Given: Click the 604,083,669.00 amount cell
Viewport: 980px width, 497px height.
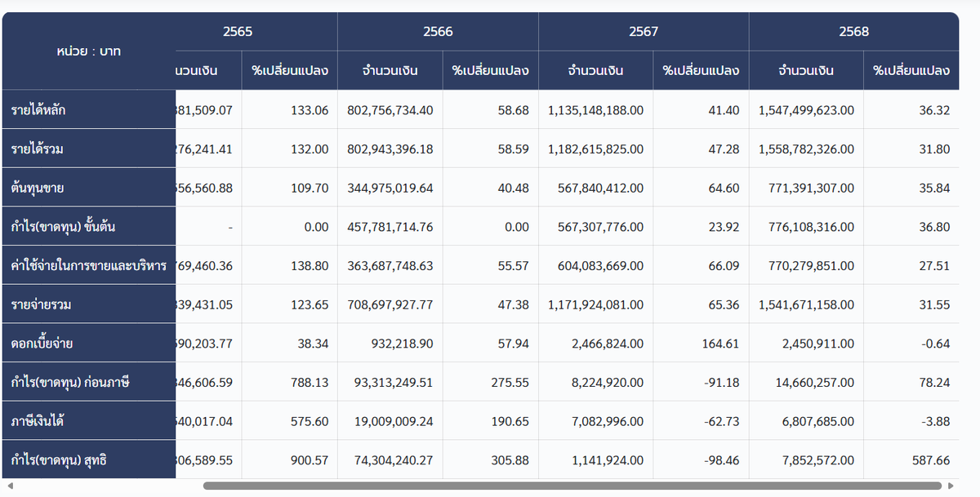Looking at the screenshot, I should pyautogui.click(x=596, y=265).
